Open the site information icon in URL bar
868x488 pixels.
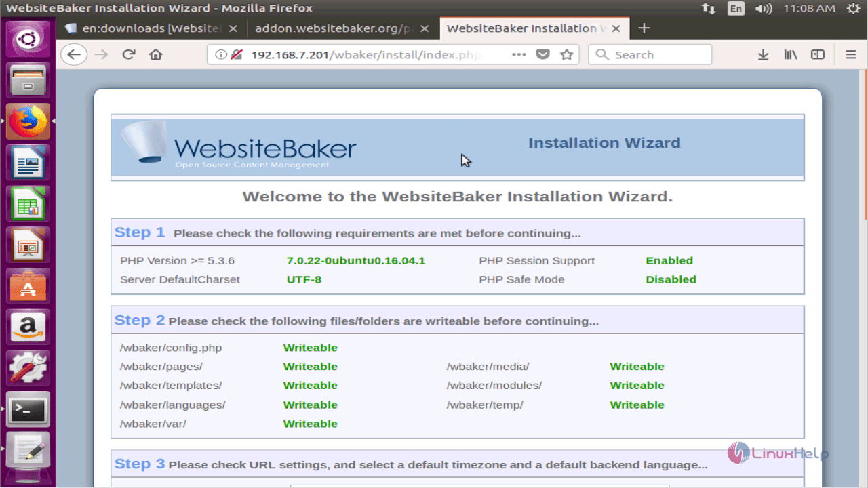[x=221, y=55]
